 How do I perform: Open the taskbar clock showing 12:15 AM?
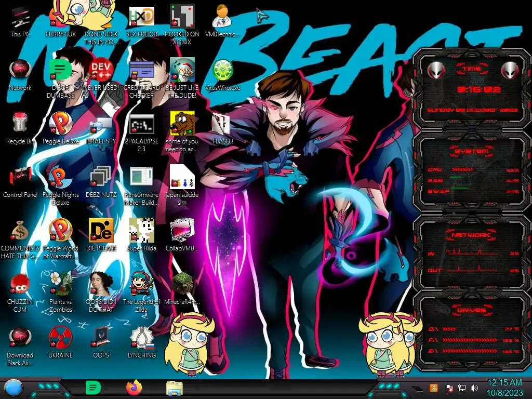click(x=504, y=388)
